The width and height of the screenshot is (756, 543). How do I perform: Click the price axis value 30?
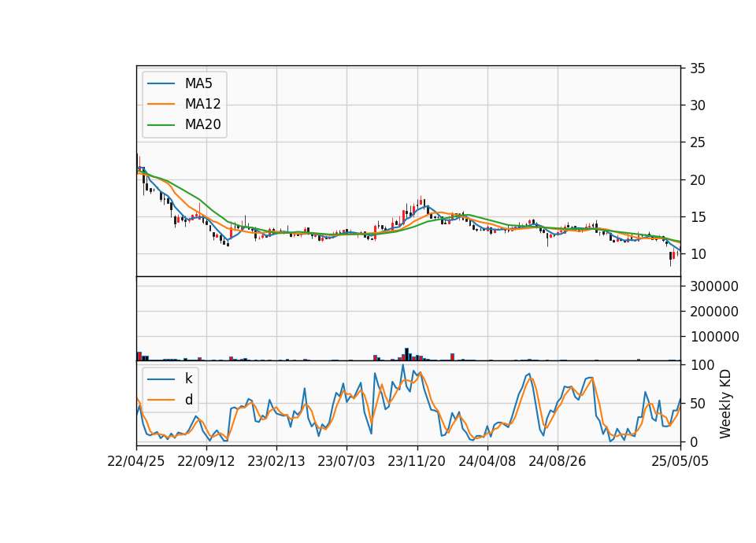[x=698, y=105]
